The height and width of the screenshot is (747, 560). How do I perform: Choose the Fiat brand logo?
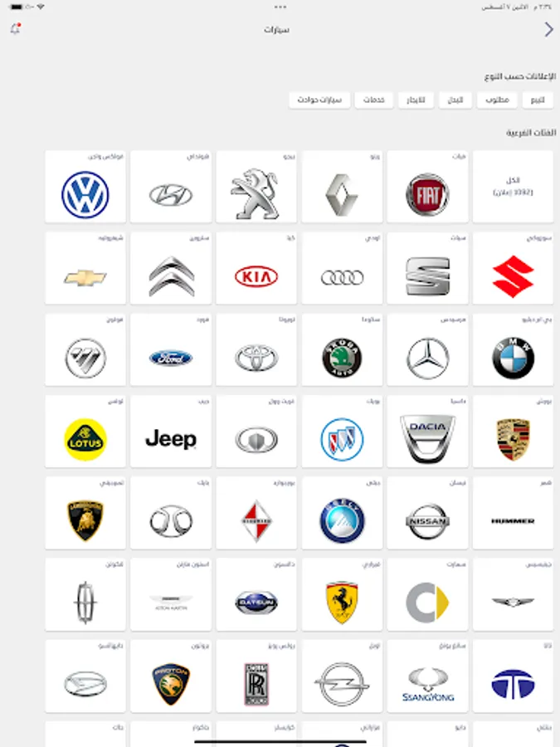(x=427, y=195)
